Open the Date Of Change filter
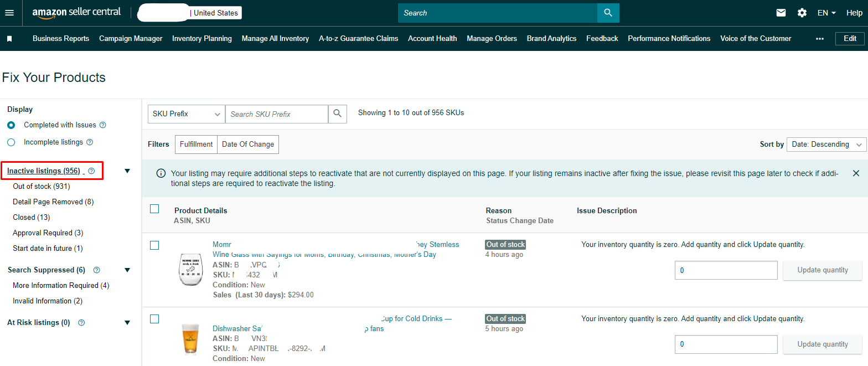868x366 pixels. [x=248, y=145]
